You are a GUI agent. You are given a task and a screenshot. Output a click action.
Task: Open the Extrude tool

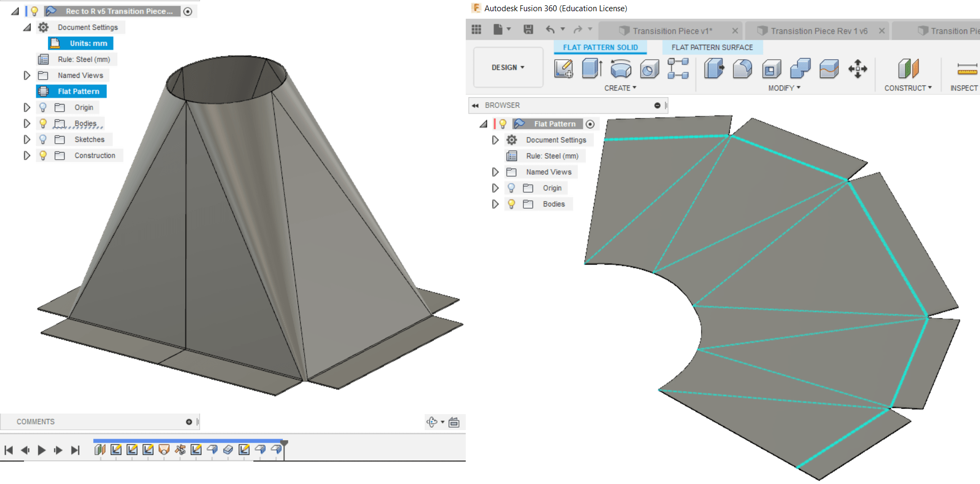[x=592, y=68]
